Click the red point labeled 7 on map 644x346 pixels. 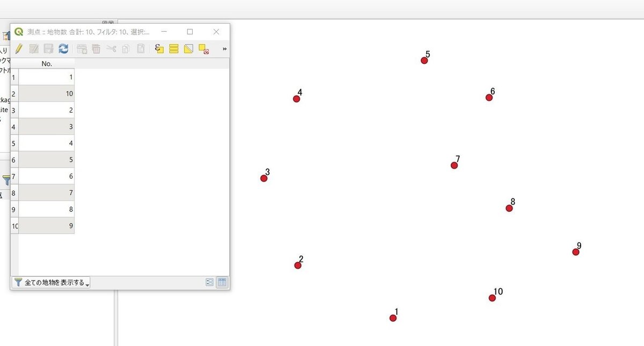[454, 165]
